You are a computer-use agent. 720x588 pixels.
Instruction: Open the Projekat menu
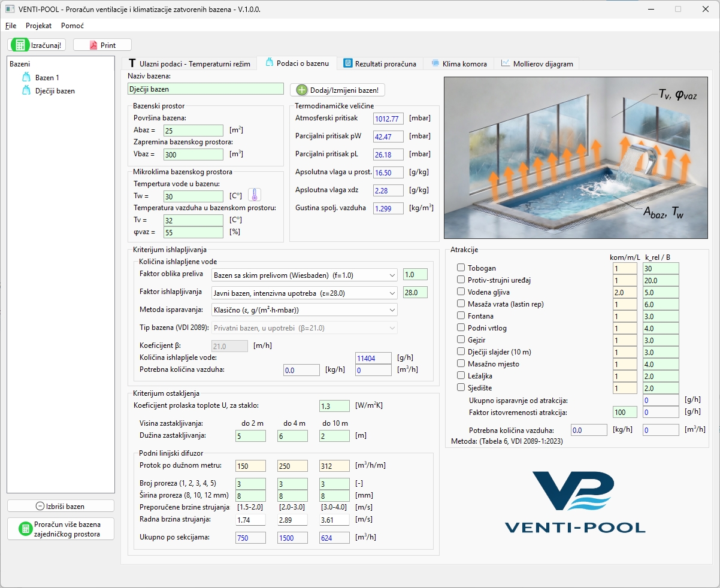[x=38, y=26]
